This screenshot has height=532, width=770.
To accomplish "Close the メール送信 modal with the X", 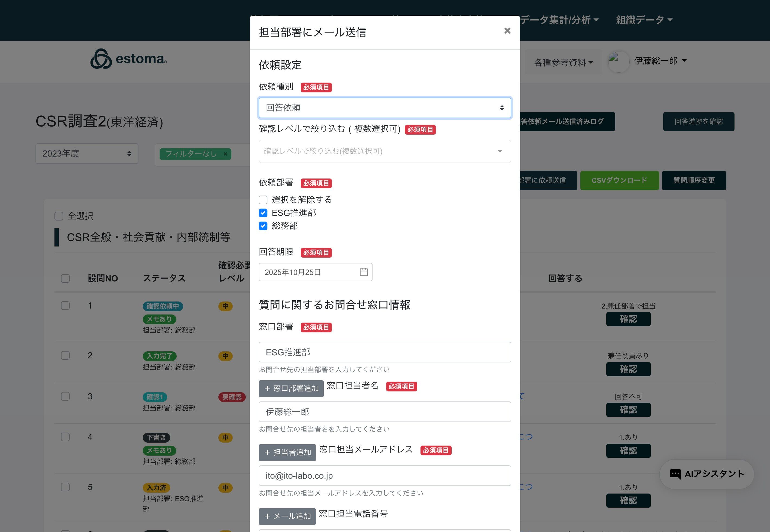I will coord(507,31).
